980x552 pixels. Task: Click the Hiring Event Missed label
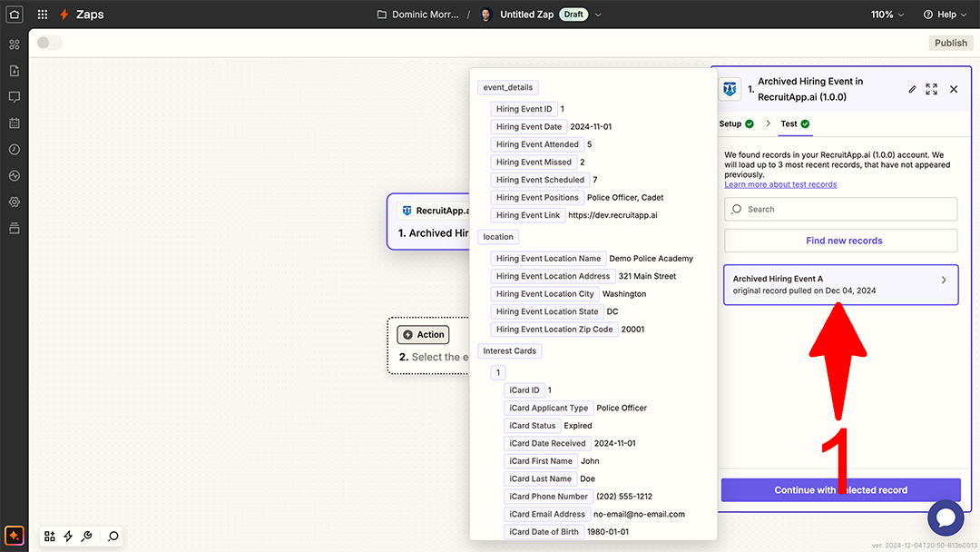point(534,162)
